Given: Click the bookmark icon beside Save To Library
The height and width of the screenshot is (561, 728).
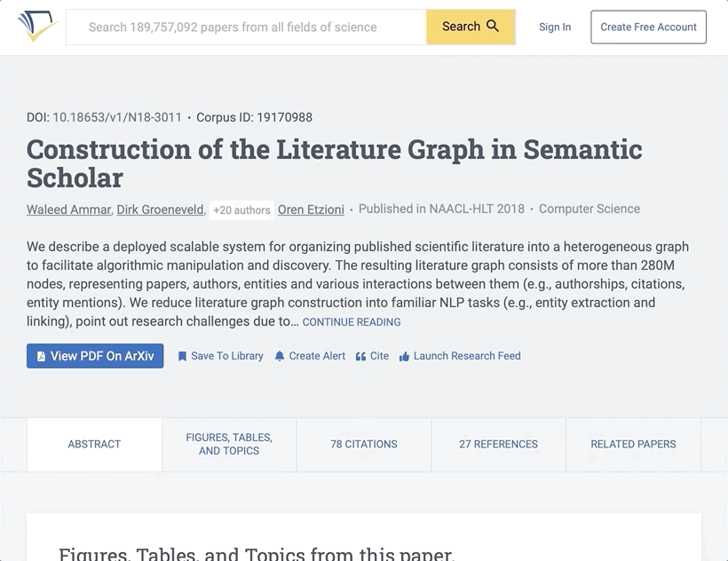Looking at the screenshot, I should (x=182, y=356).
